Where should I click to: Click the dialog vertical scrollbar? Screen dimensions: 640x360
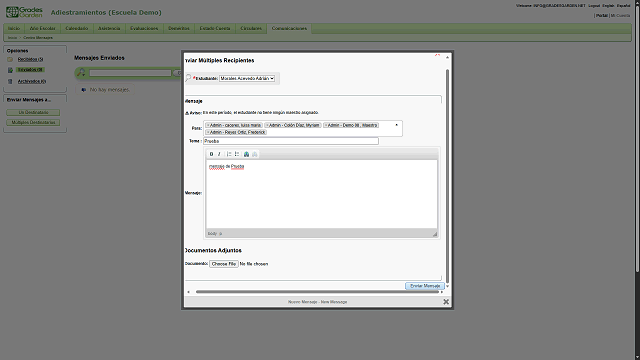point(447,176)
